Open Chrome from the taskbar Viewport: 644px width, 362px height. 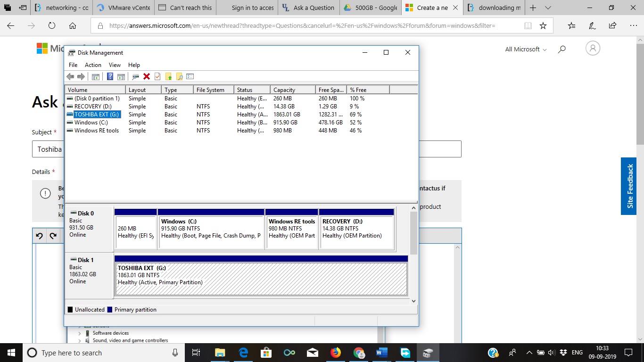click(359, 353)
